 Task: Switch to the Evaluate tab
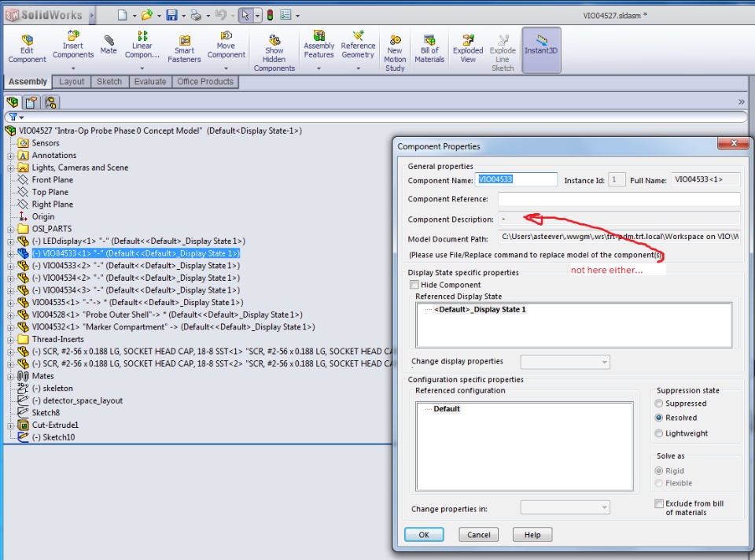[x=150, y=81]
